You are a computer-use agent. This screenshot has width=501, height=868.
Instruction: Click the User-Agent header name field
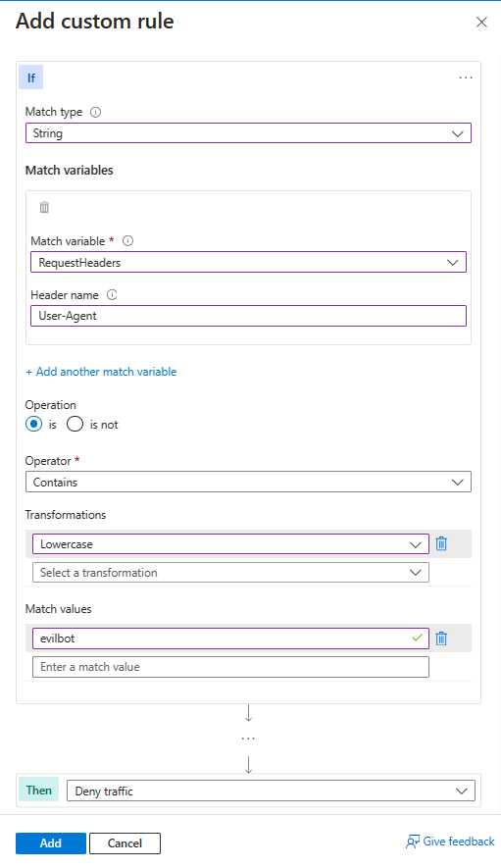pos(248,316)
